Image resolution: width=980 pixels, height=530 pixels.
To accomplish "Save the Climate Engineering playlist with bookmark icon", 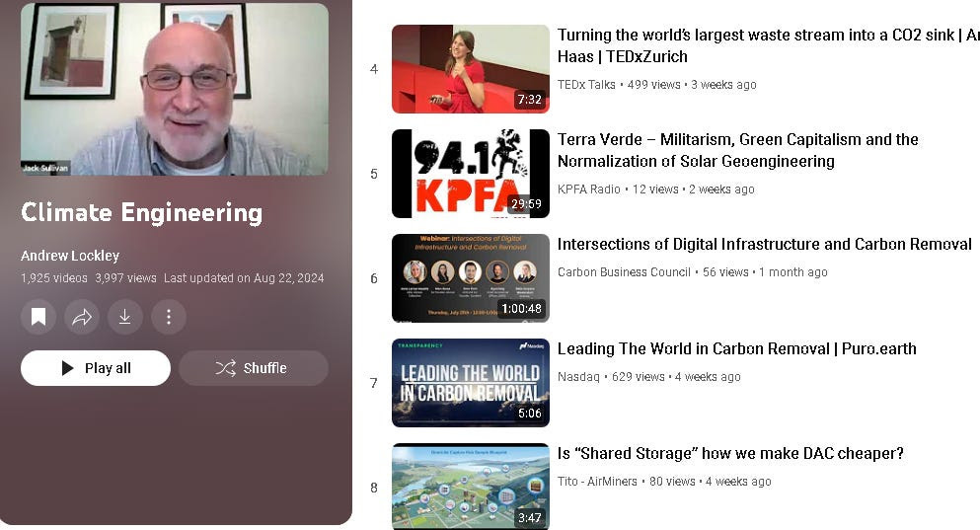I will (38, 317).
